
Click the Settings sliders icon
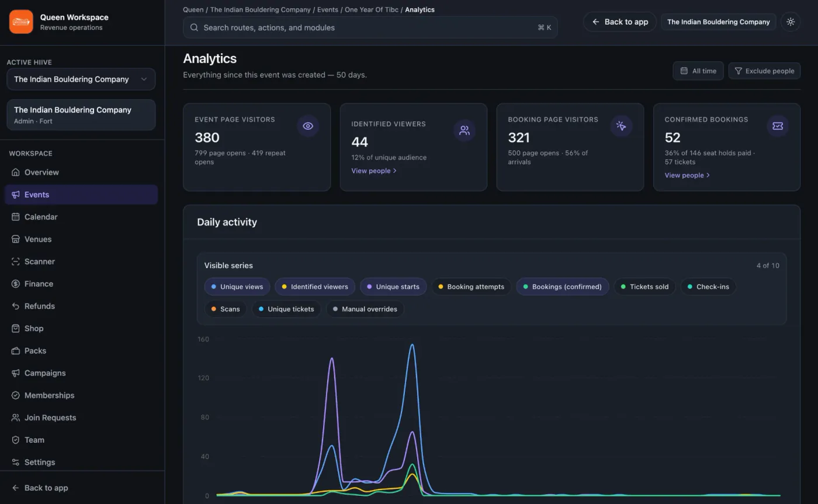click(16, 462)
